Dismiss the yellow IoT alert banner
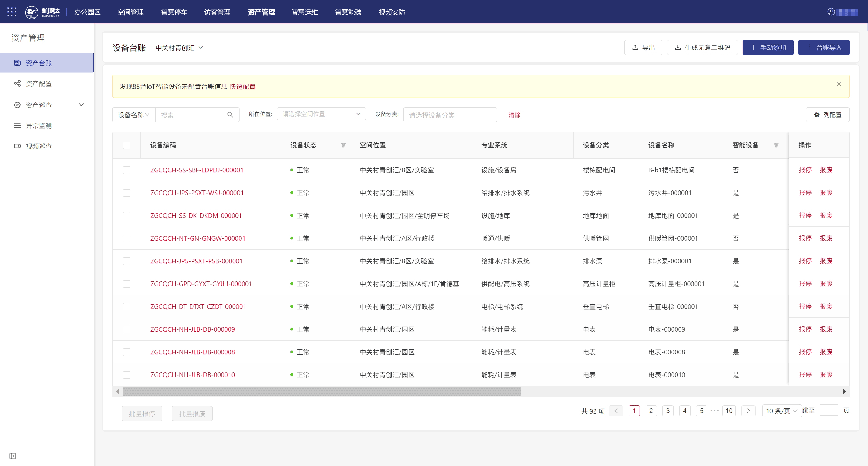The width and height of the screenshot is (868, 466). (839, 84)
